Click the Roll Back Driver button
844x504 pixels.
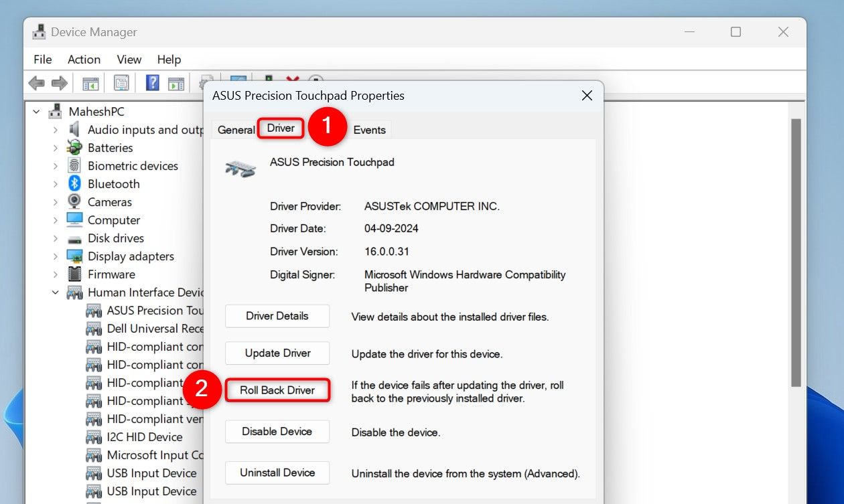click(277, 390)
